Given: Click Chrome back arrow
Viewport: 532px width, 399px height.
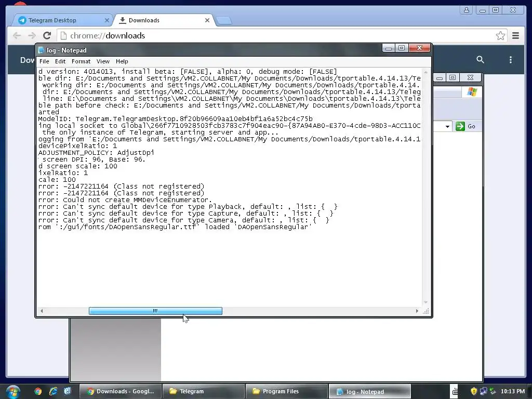Looking at the screenshot, I should 17,36.
